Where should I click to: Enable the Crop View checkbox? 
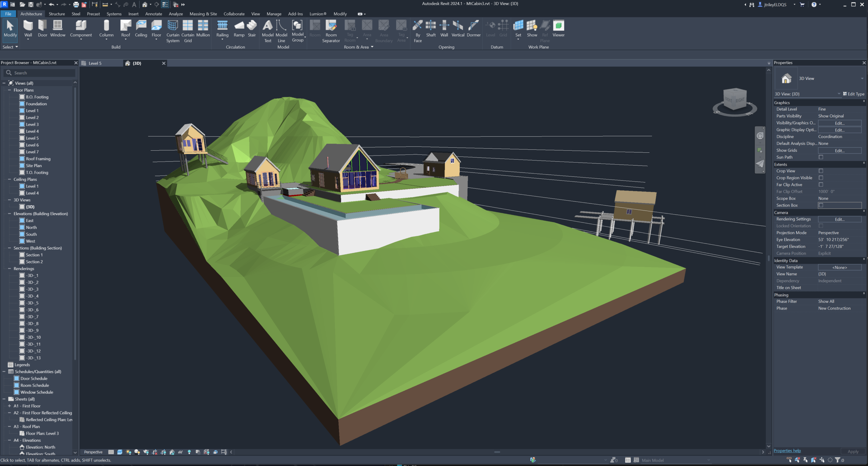coord(821,171)
